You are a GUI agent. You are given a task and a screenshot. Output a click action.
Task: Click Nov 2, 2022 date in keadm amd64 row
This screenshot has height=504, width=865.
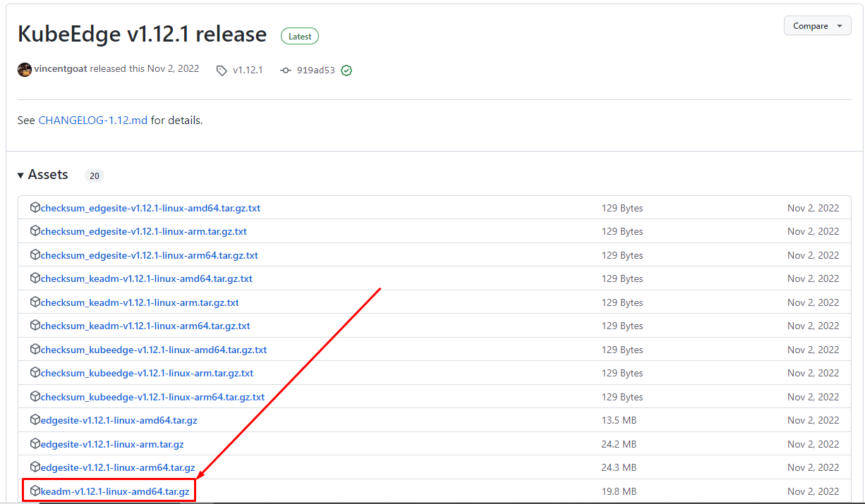click(x=813, y=491)
